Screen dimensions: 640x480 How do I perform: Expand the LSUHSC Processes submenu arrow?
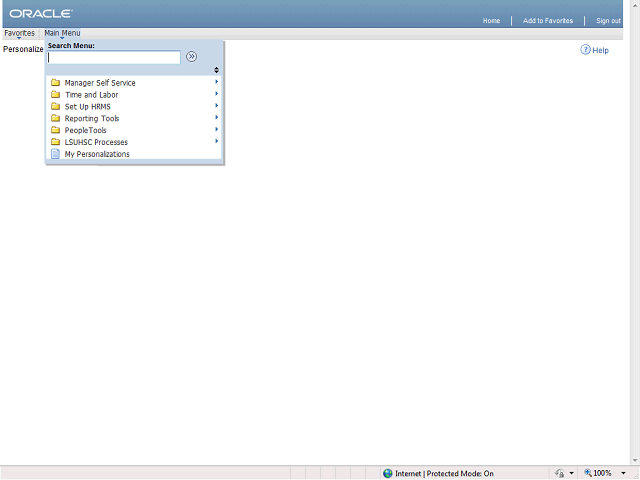coord(216,141)
